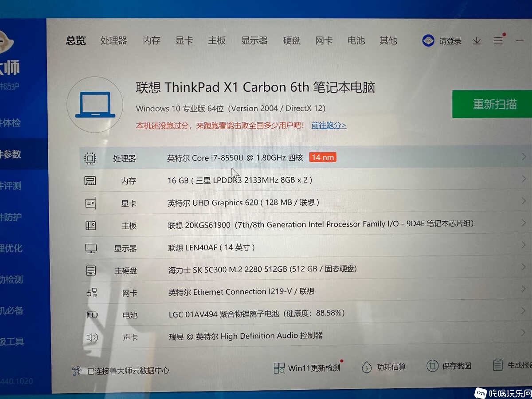
Task: Open the 处理器 tab
Action: point(113,41)
